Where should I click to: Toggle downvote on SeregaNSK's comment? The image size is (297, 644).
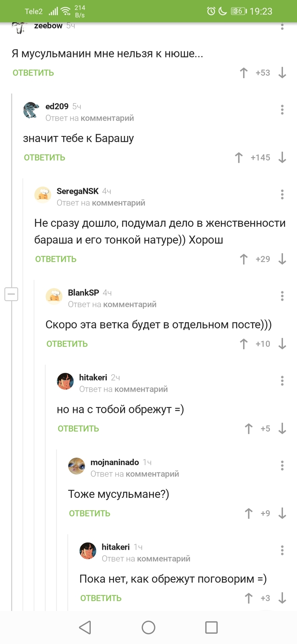tap(282, 259)
